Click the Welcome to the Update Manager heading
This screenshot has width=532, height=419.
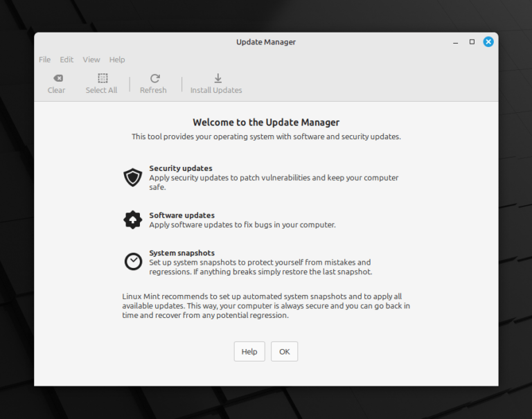266,123
